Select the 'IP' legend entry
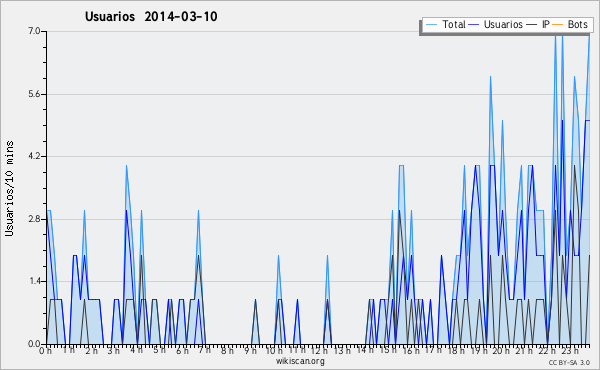Viewport: 600px width, 370px height. pyautogui.click(x=546, y=24)
